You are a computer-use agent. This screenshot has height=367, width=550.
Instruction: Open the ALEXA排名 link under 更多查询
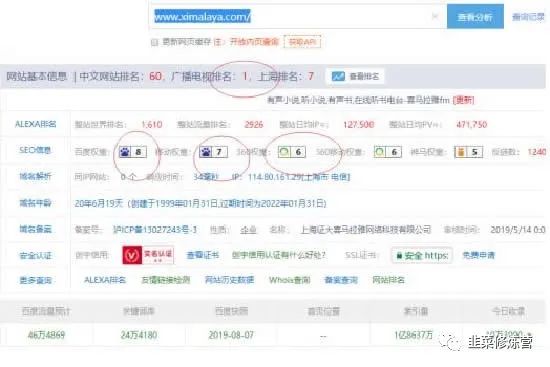[x=105, y=280]
